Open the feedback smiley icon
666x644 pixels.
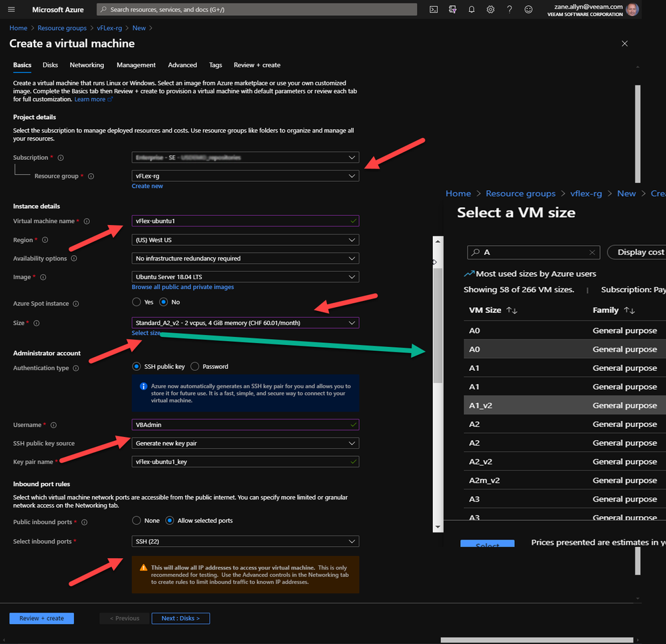(528, 9)
